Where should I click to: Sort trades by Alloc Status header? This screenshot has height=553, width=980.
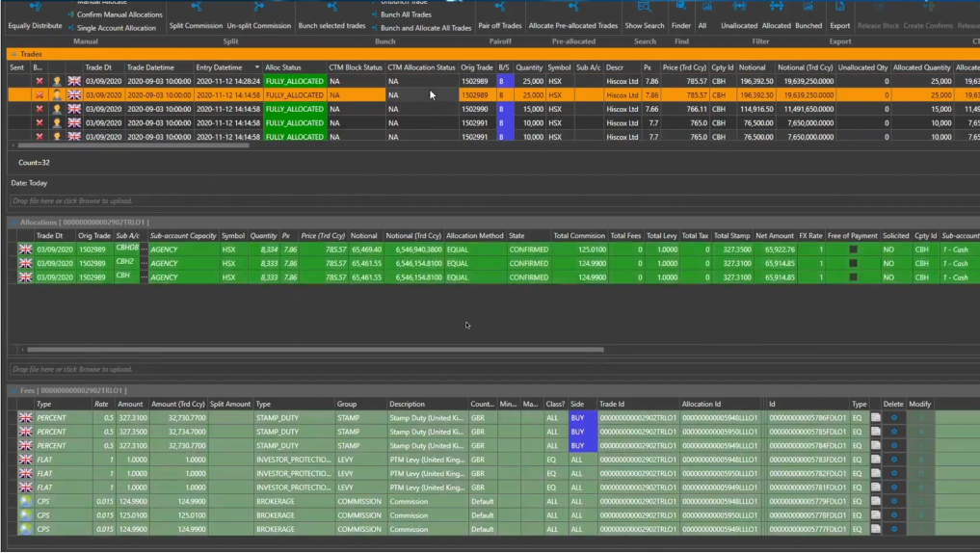click(x=283, y=67)
